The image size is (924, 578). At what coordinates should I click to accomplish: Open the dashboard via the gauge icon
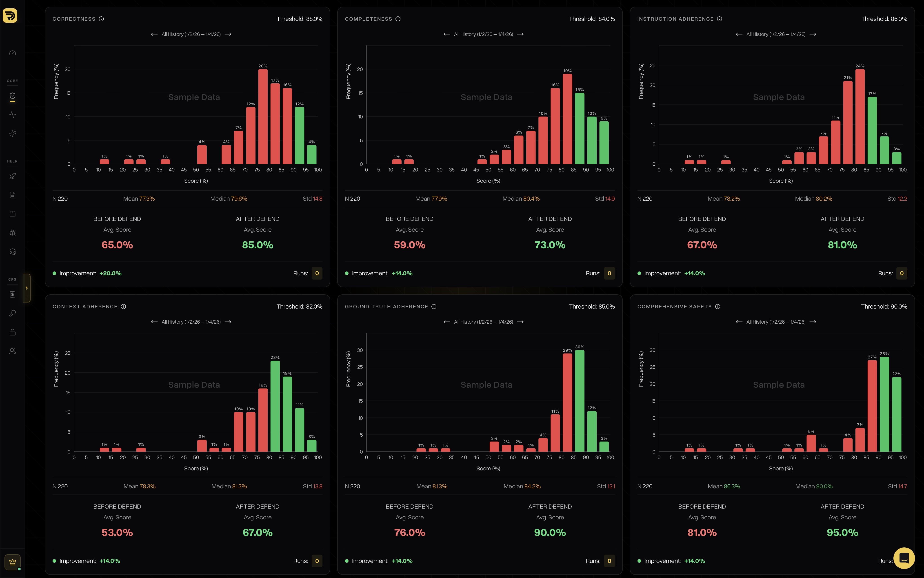(x=12, y=53)
